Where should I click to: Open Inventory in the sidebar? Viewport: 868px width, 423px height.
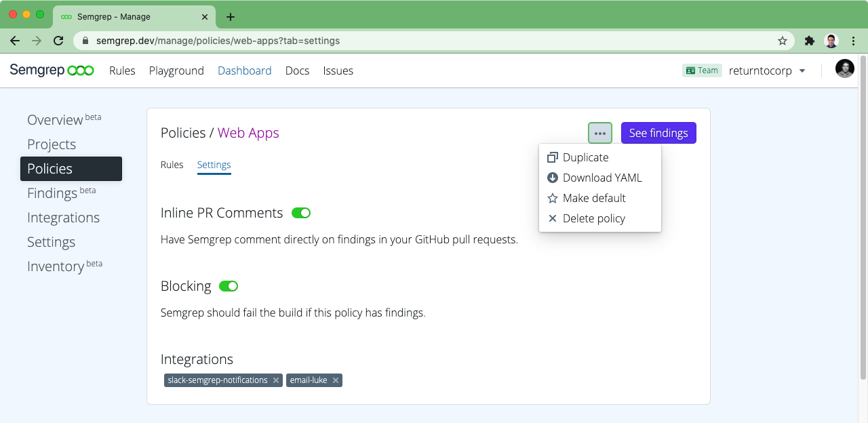click(65, 266)
